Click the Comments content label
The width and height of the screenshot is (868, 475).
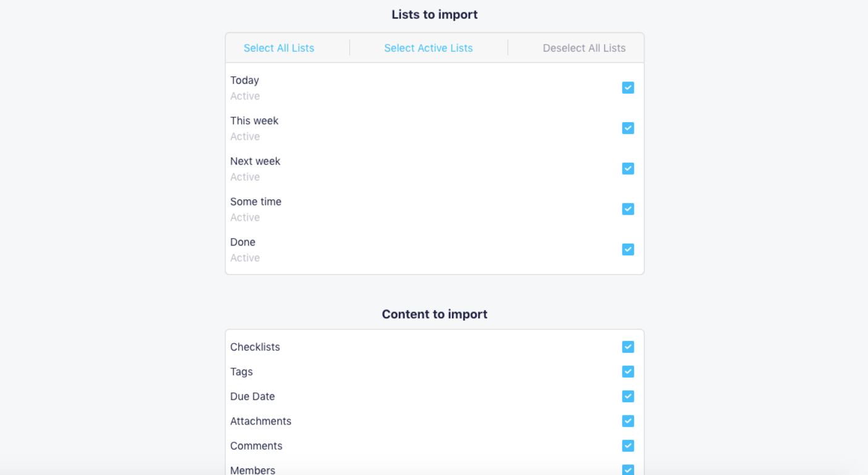pyautogui.click(x=256, y=445)
